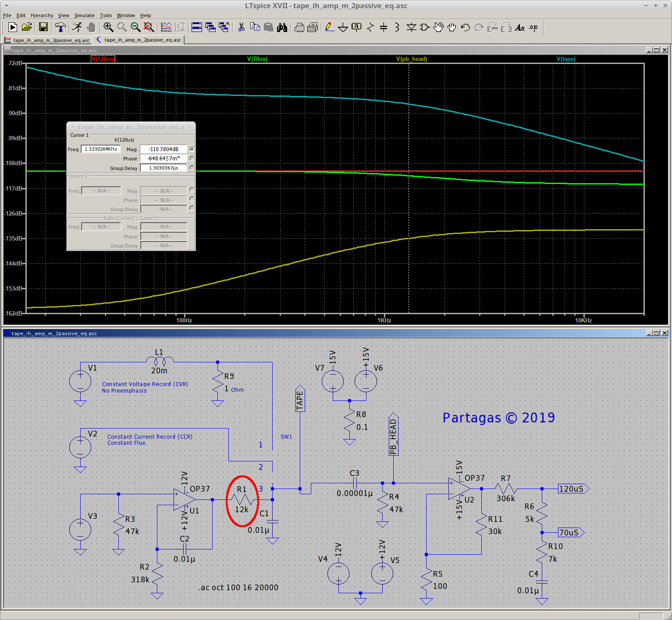Select the Place Diode tool
672x620 pixels.
pyautogui.click(x=411, y=28)
